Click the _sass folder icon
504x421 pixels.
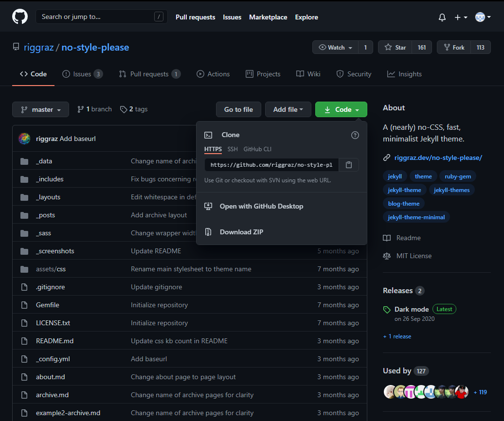[24, 233]
